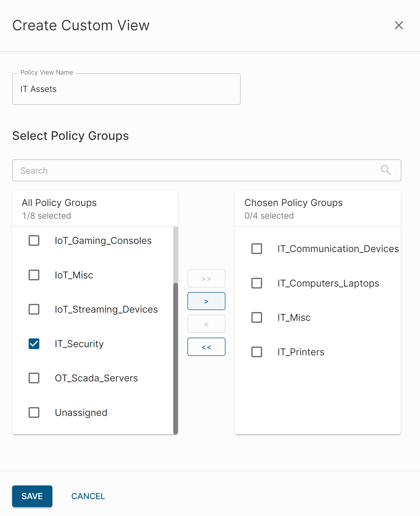The width and height of the screenshot is (420, 516).
Task: Check the IT_Misc checkbox
Action: 257,317
